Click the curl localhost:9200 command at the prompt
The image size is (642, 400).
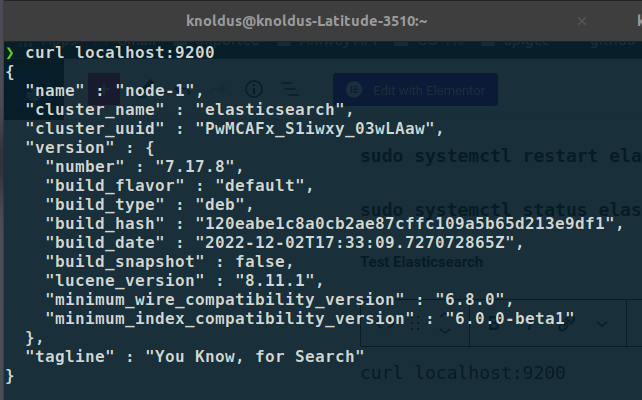(x=120, y=52)
